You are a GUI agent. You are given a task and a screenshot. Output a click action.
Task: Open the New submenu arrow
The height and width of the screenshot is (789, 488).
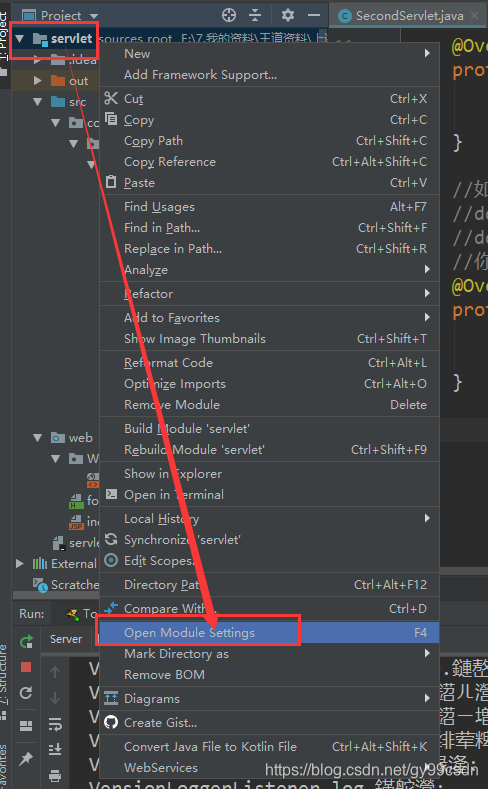[x=427, y=53]
